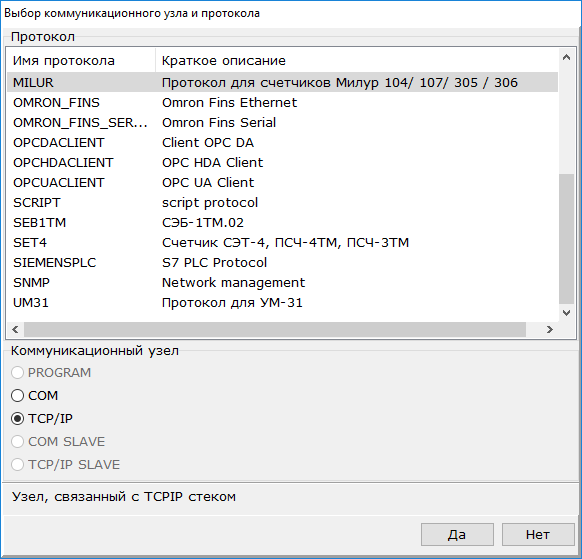Image resolution: width=582 pixels, height=559 pixels.
Task: Confirm selection with the Да button
Action: click(457, 535)
